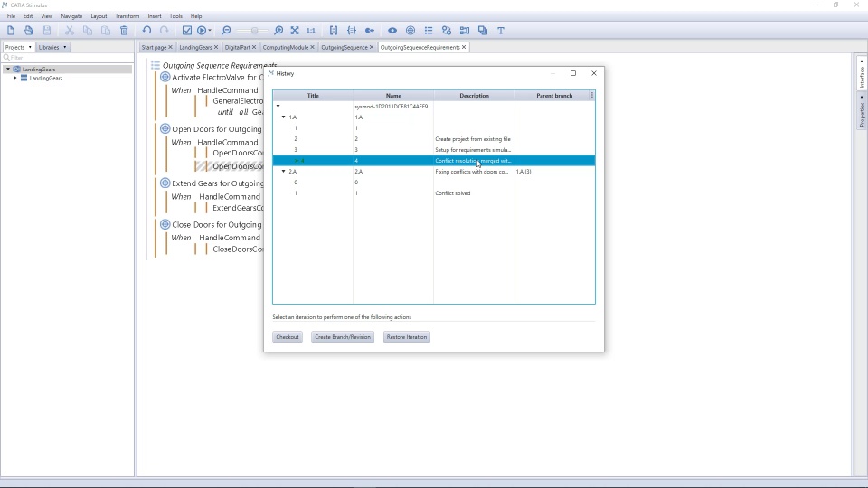The width and height of the screenshot is (868, 488).
Task: Click the block diagram toolbar icon
Action: coord(465,31)
